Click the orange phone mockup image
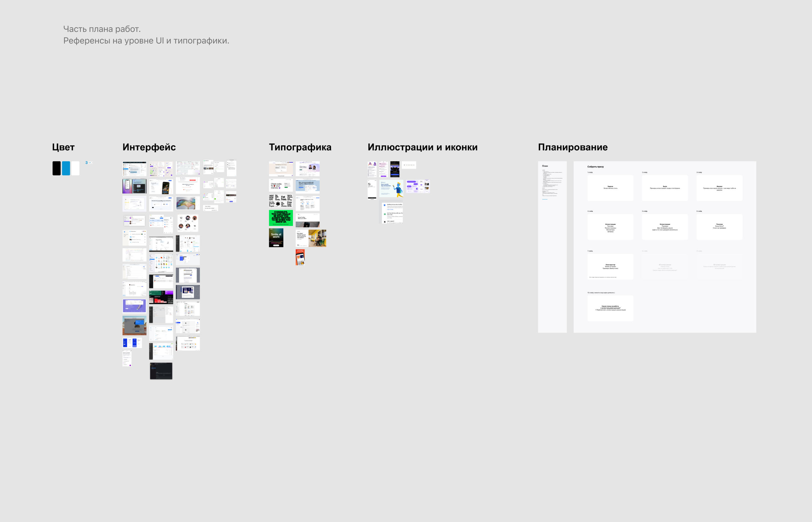This screenshot has width=812, height=522. pos(300,257)
